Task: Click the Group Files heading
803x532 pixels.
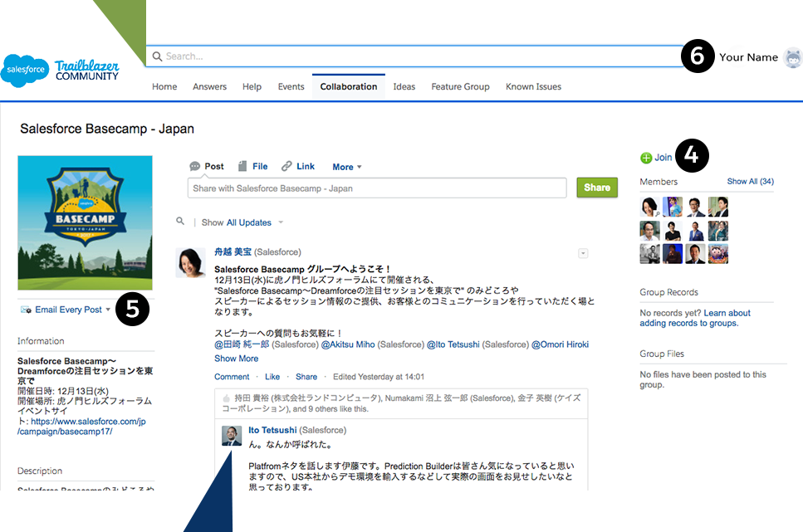Action: (x=662, y=354)
